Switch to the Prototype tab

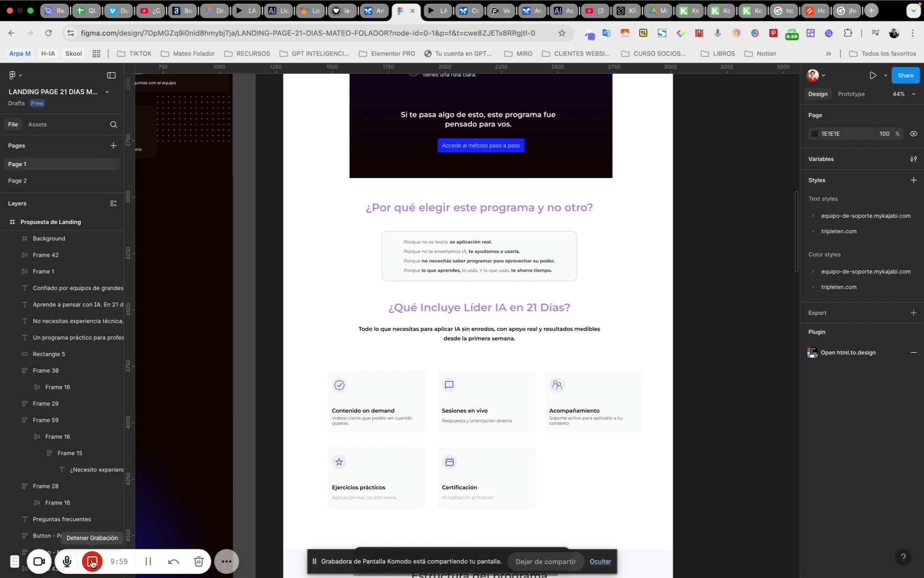(851, 94)
